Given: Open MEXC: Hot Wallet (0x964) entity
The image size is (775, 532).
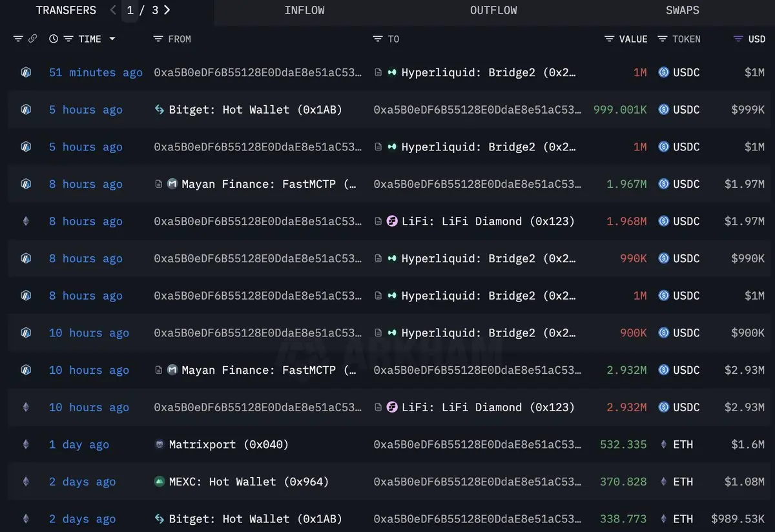Looking at the screenshot, I should [x=249, y=482].
